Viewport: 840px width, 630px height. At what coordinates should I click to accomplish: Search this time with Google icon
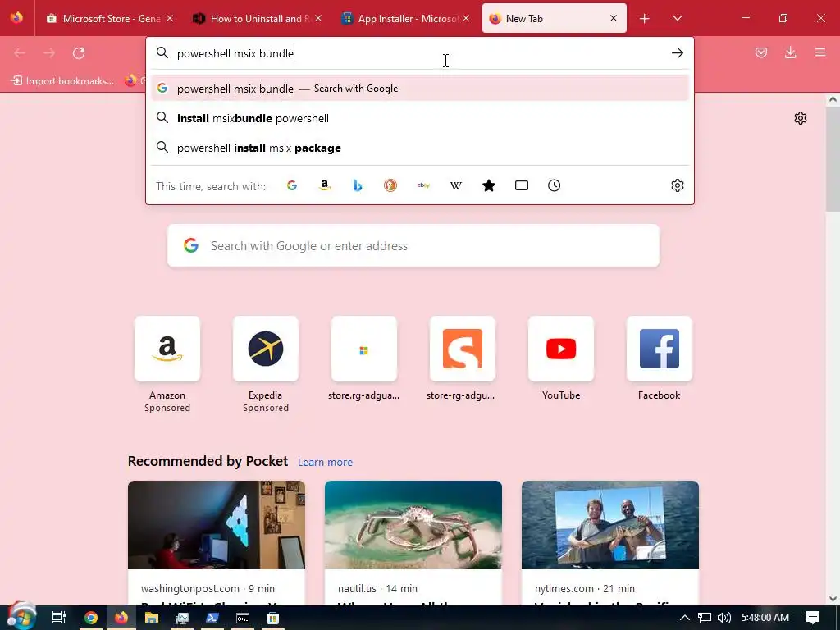coord(292,185)
